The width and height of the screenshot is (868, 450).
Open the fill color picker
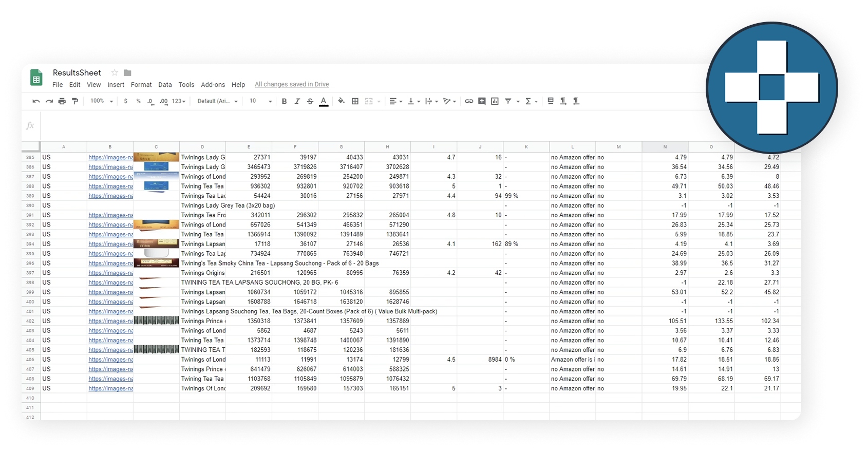click(x=341, y=101)
